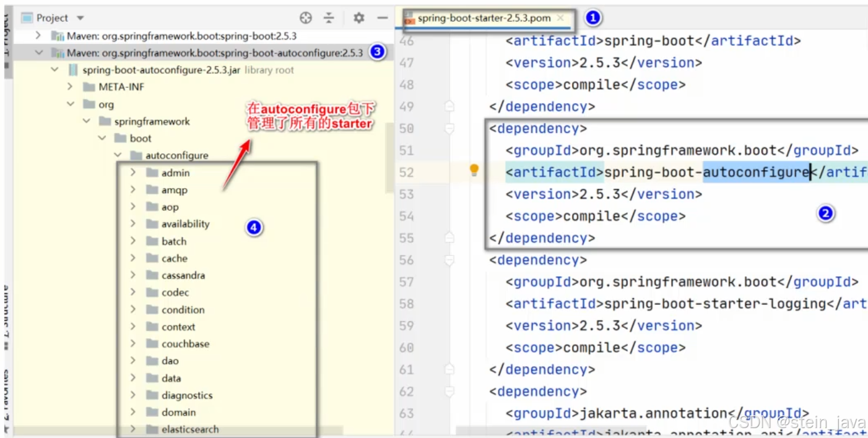868x438 pixels.
Task: Select the condition package folder icon
Action: (152, 309)
